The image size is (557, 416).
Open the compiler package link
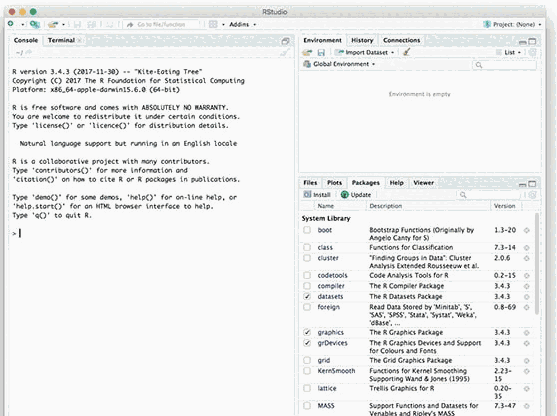(x=331, y=286)
